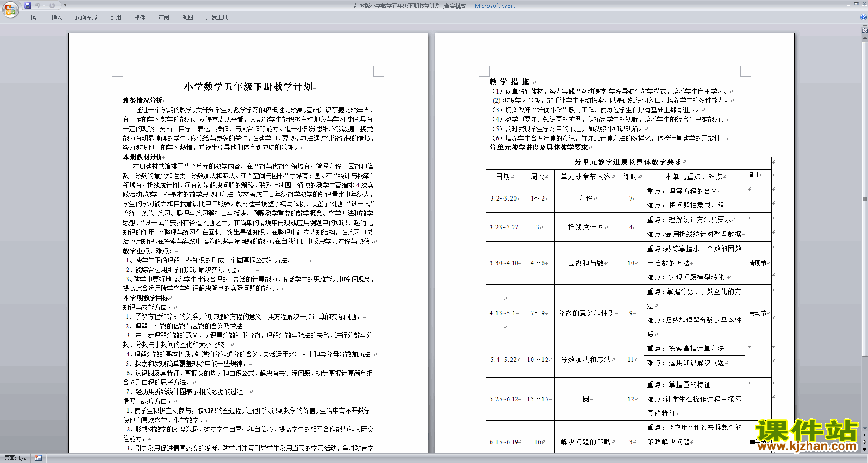Open the Select Browse Object button
This screenshot has width=868, height=463.
point(865,442)
